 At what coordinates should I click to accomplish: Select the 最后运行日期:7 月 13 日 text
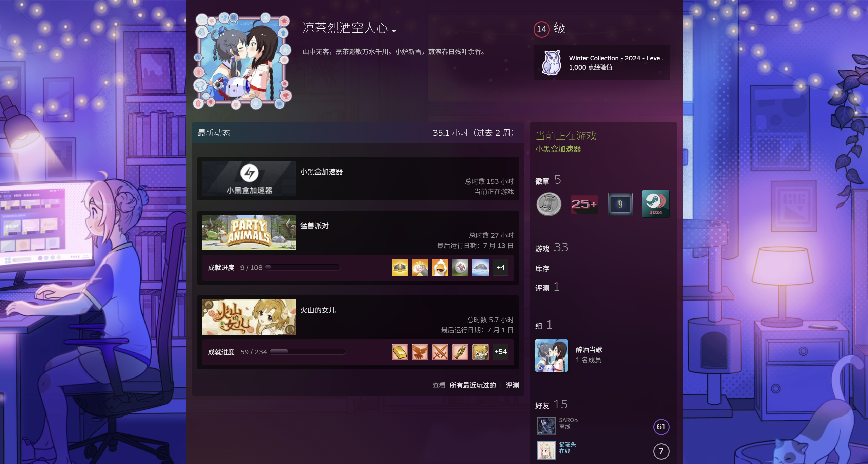475,246
